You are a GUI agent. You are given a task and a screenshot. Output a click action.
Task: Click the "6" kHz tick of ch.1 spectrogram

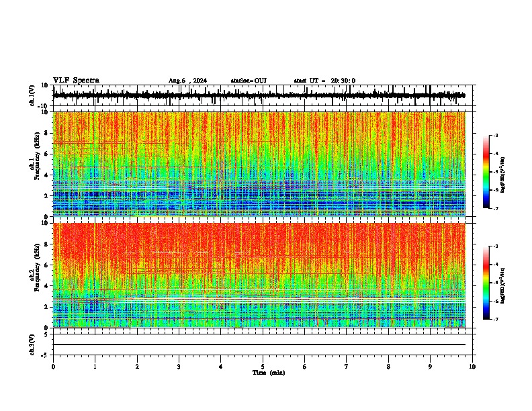[47, 154]
